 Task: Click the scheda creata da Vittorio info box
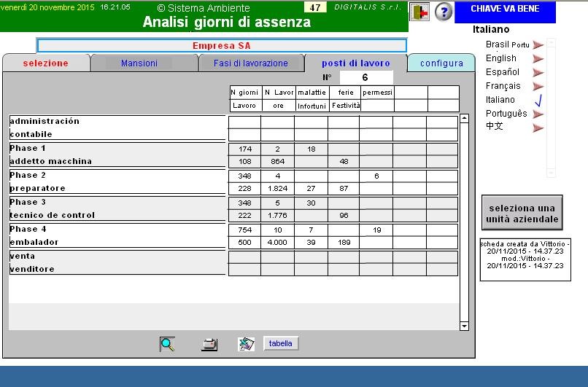point(525,259)
